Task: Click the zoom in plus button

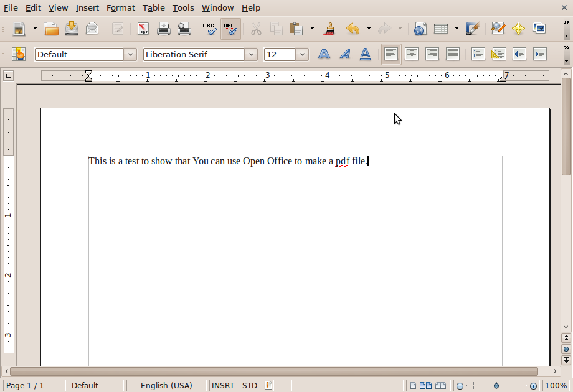Action: tap(533, 386)
